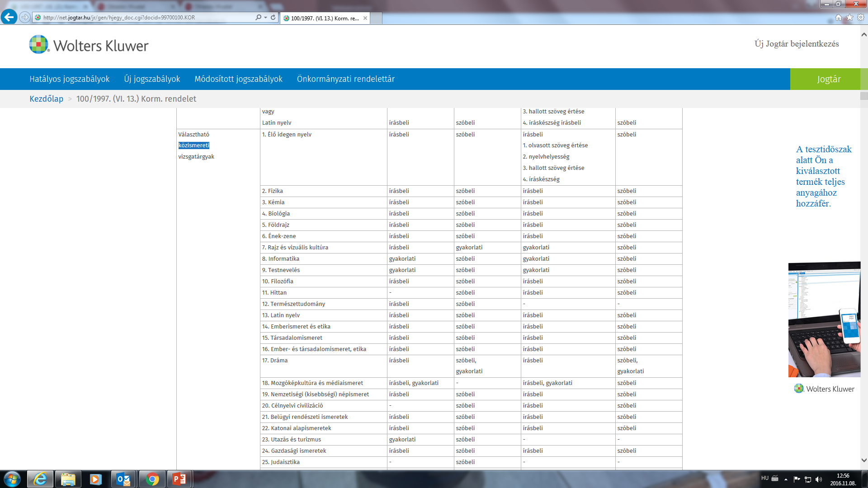This screenshot has width=868, height=488.
Task: Click the browser Back arrow button
Action: tap(9, 17)
